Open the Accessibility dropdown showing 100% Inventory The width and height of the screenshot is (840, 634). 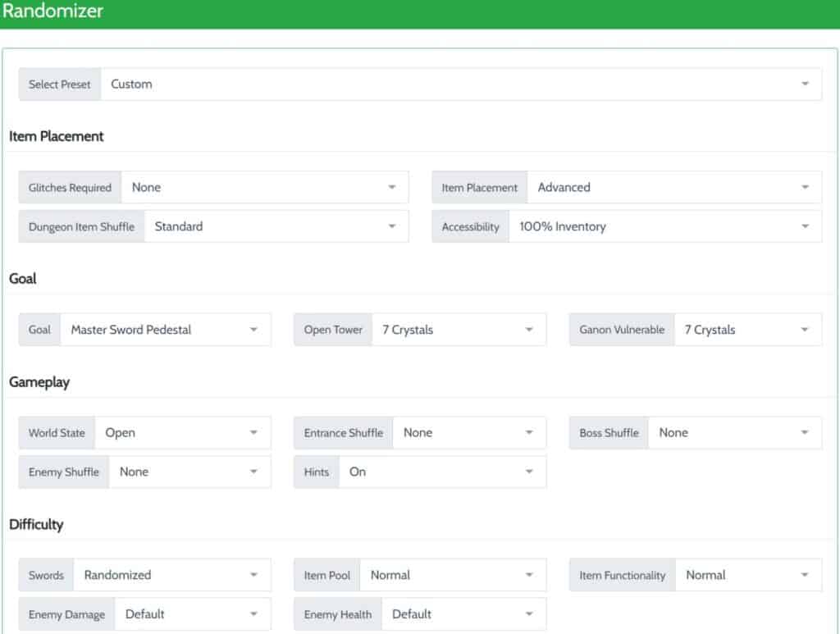[x=664, y=226]
